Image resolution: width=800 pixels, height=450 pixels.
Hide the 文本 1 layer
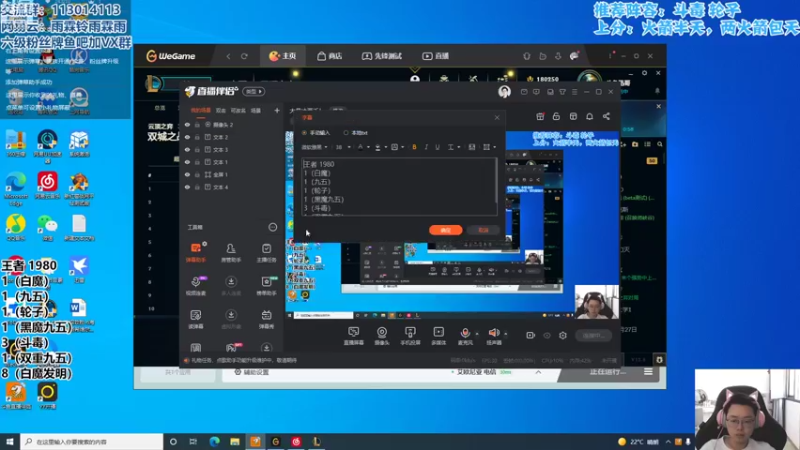coord(187,162)
